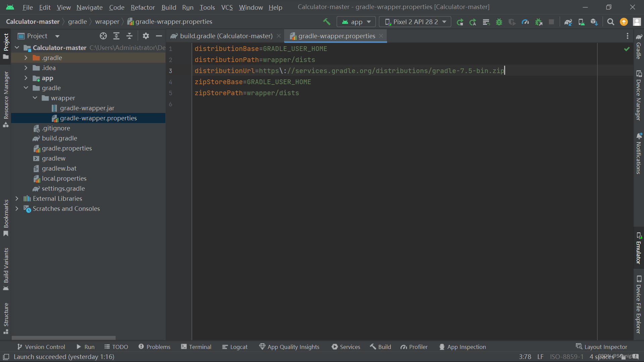Expand the .idea folder
The height and width of the screenshot is (362, 644).
(26, 68)
